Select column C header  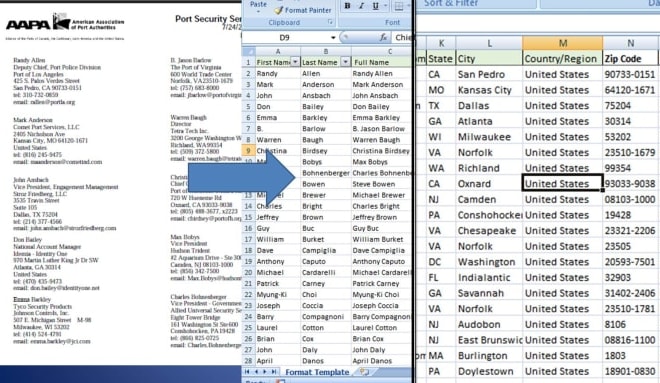(382, 51)
